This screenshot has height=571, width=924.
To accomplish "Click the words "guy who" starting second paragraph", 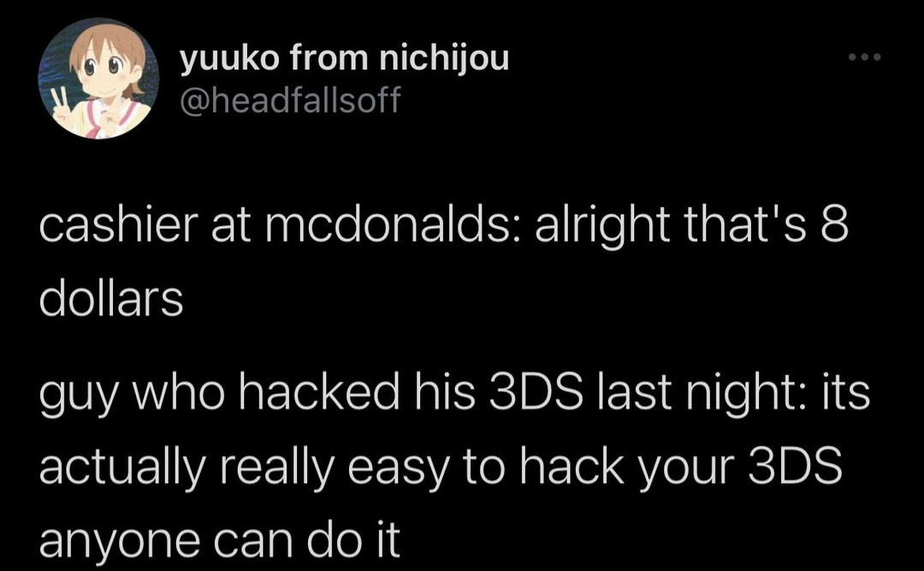I will pos(132,396).
